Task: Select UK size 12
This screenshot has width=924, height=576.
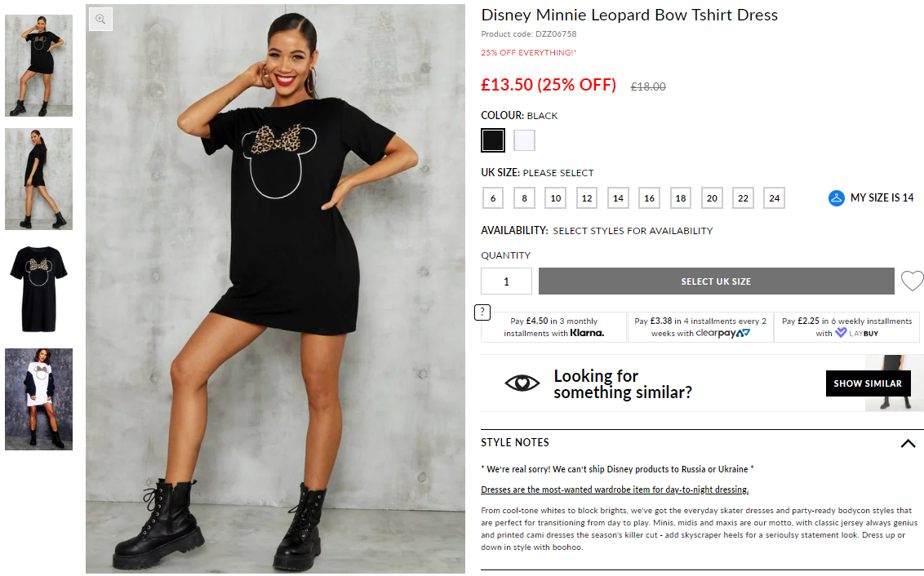Action: click(x=587, y=198)
